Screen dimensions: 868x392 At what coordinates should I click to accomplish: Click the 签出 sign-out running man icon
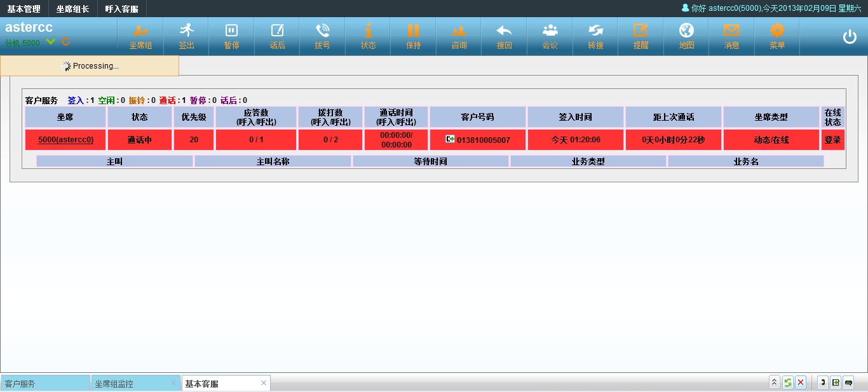pyautogui.click(x=186, y=30)
